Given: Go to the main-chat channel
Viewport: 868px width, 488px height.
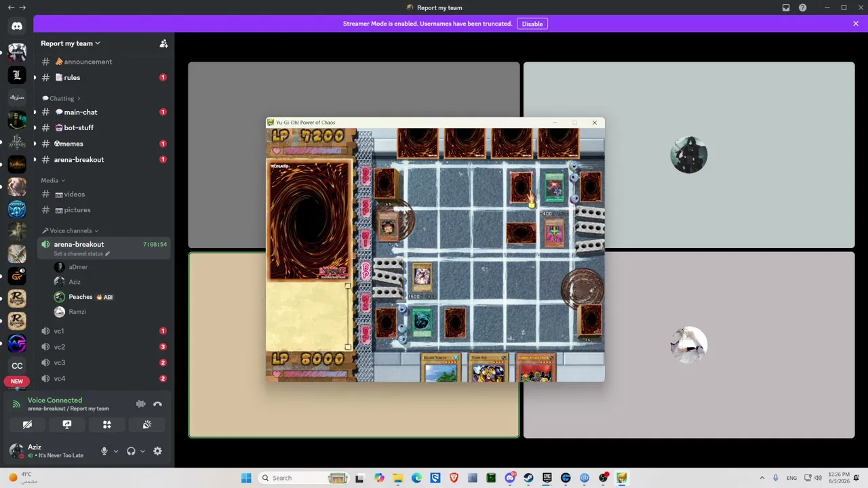Looking at the screenshot, I should pyautogui.click(x=104, y=112).
